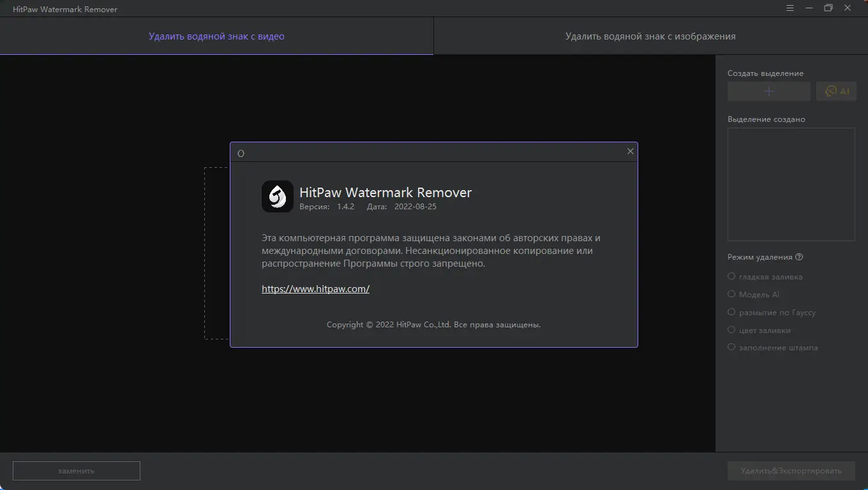Click the заменить button

(x=77, y=471)
